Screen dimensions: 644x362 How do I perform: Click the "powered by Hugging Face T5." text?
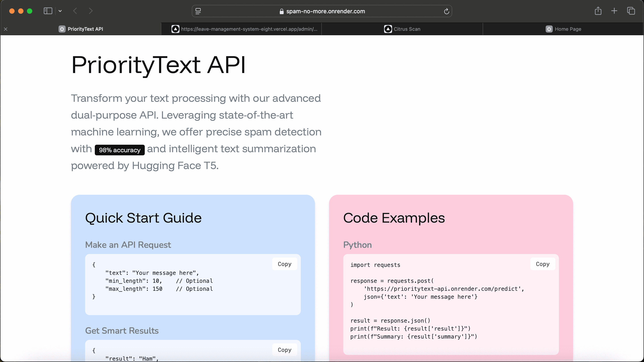point(145,166)
